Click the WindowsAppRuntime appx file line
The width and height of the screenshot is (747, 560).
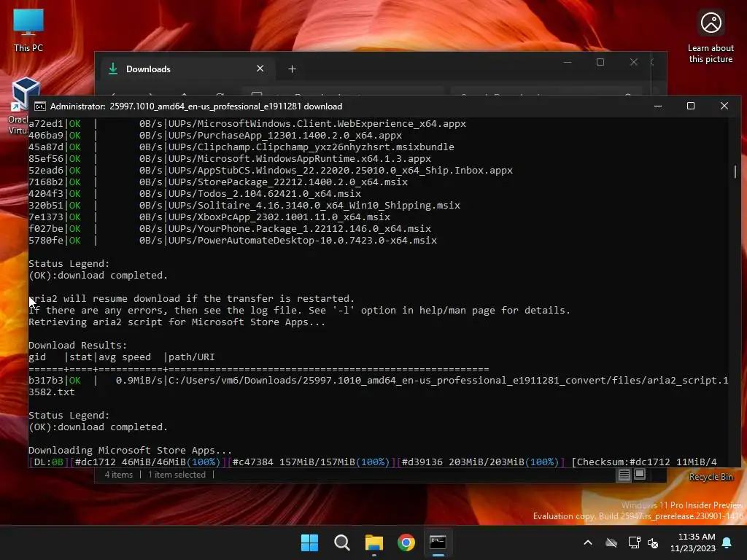click(230, 158)
